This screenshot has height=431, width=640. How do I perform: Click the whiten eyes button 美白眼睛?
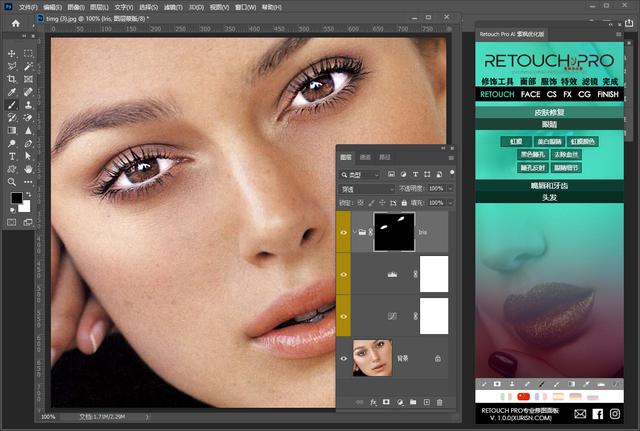pos(549,142)
